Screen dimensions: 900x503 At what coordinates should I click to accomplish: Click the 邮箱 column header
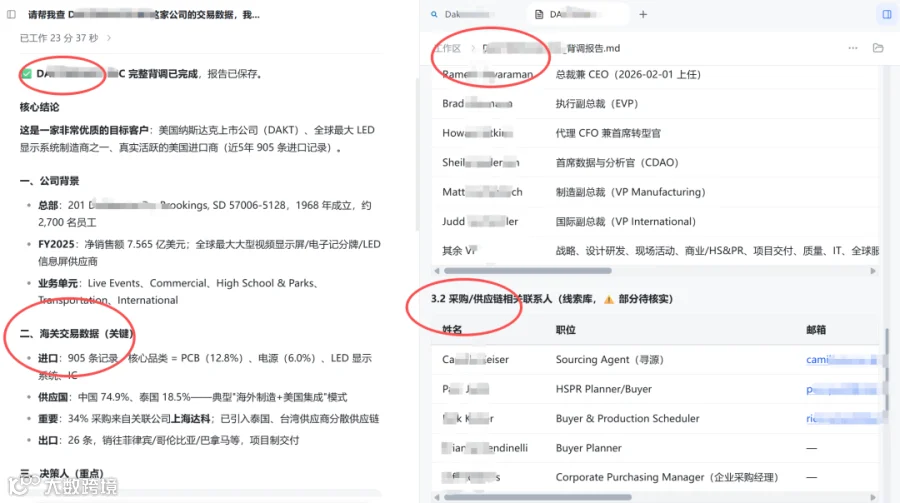click(816, 330)
